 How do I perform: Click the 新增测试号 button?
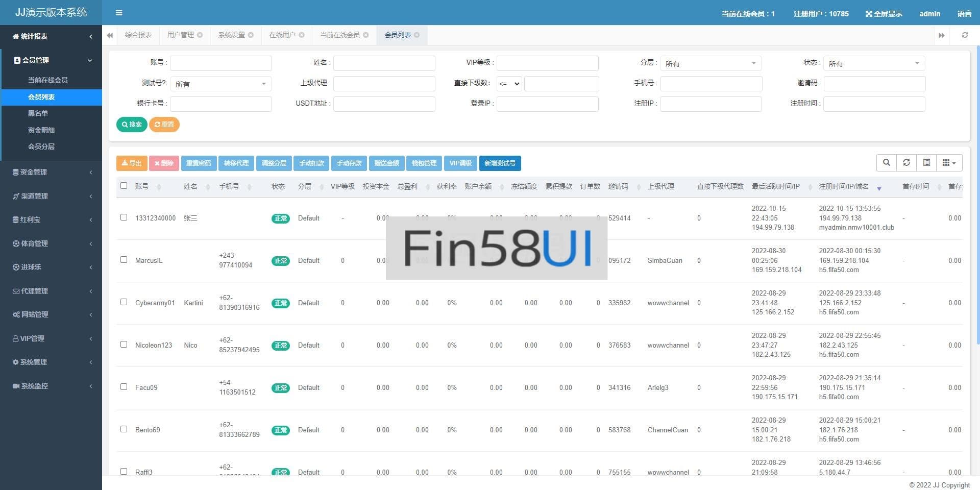(500, 163)
